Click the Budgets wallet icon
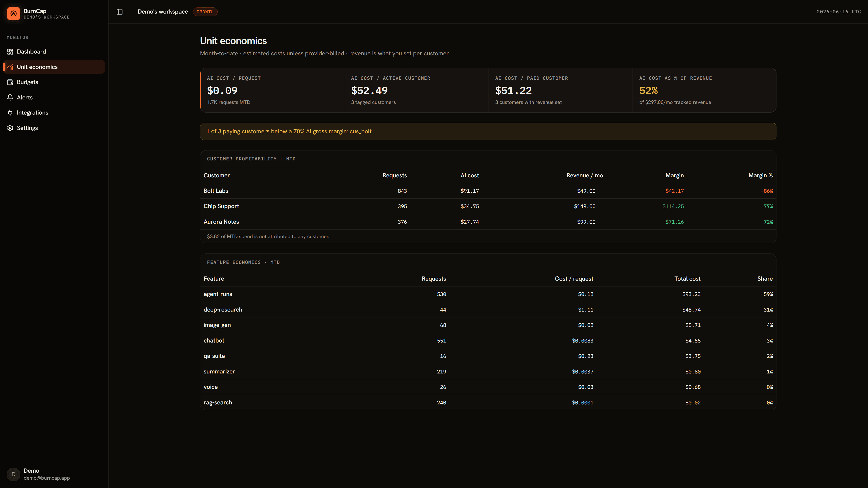 [x=10, y=82]
